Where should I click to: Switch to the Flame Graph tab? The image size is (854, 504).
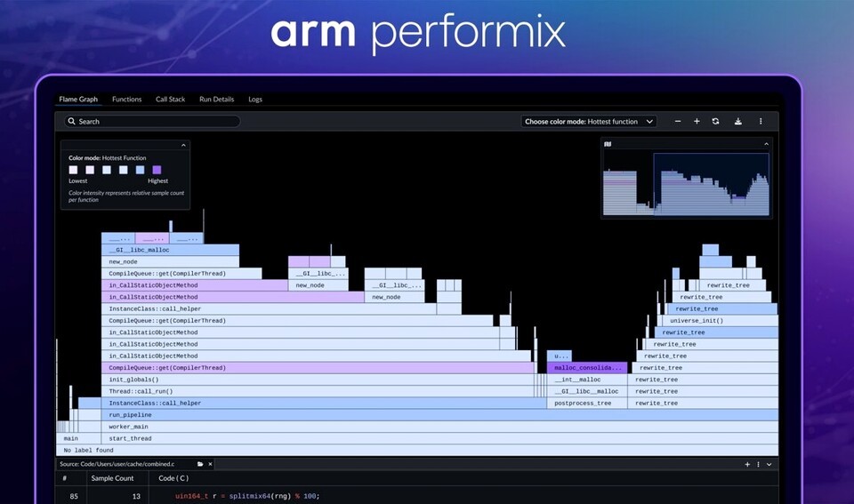[x=78, y=99]
